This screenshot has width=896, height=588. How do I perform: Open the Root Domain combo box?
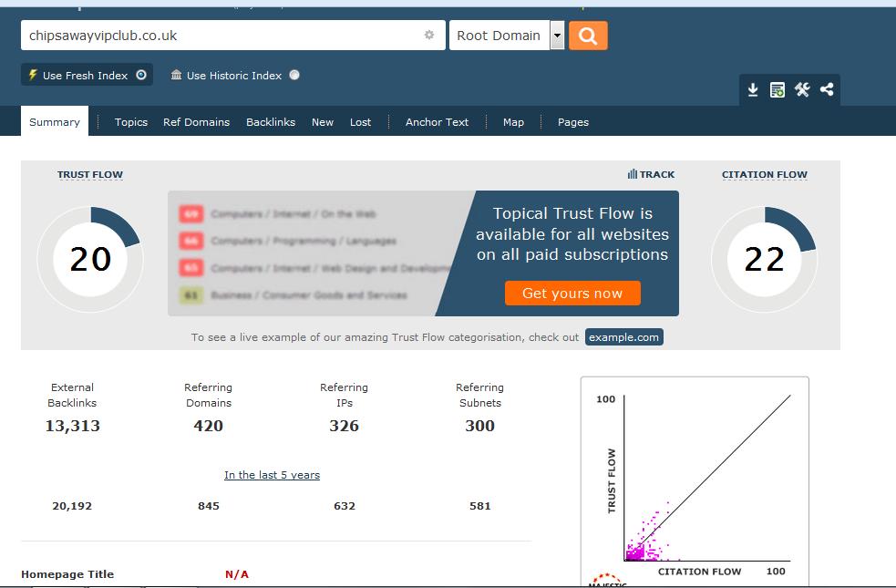pyautogui.click(x=507, y=36)
